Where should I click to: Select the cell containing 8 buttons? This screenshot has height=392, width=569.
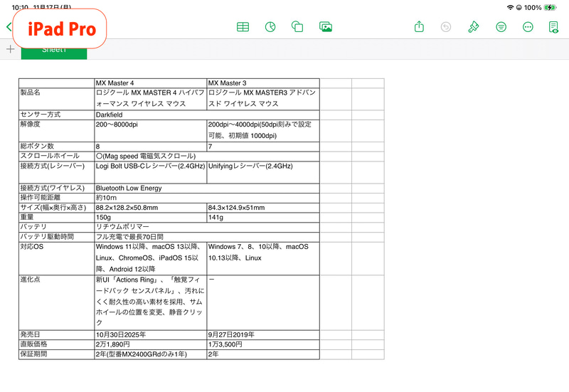tap(151, 147)
